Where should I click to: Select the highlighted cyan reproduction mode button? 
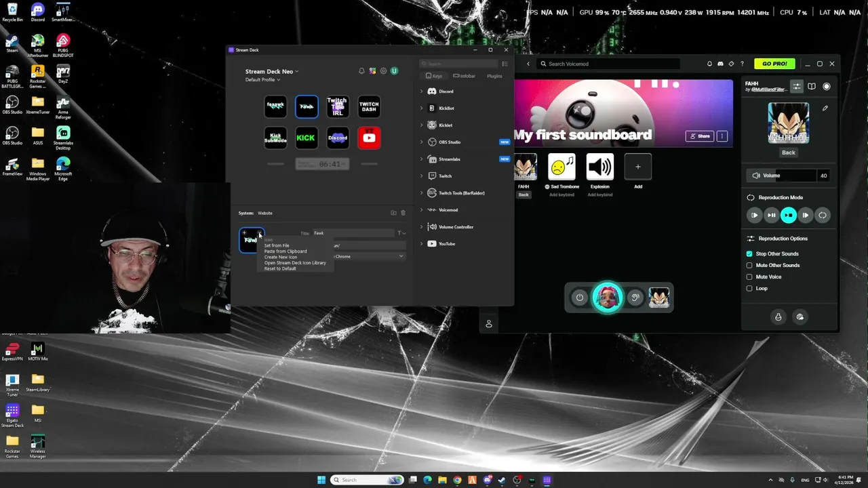coord(788,215)
